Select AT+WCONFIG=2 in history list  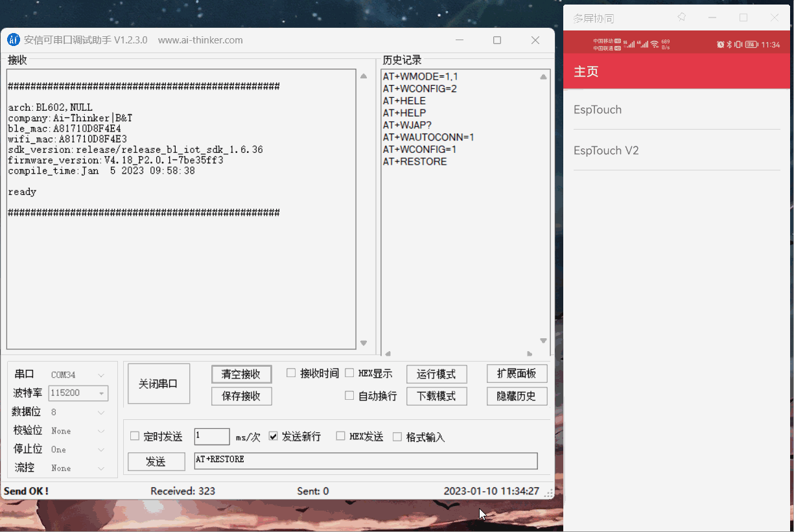pyautogui.click(x=420, y=89)
